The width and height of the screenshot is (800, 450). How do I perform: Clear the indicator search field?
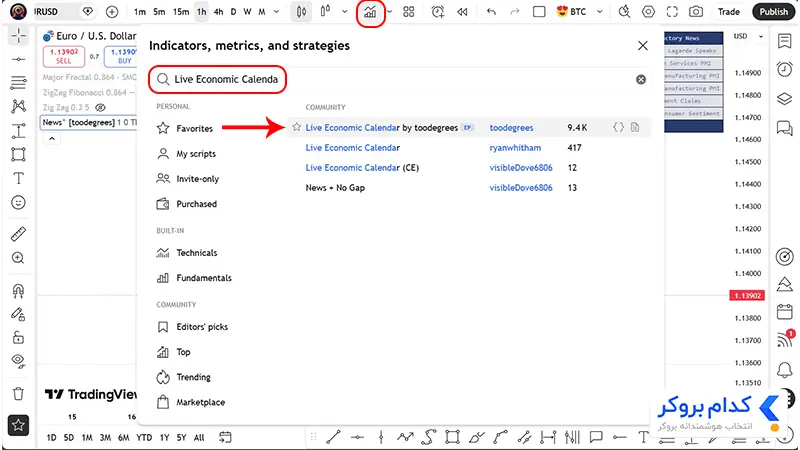pyautogui.click(x=641, y=80)
